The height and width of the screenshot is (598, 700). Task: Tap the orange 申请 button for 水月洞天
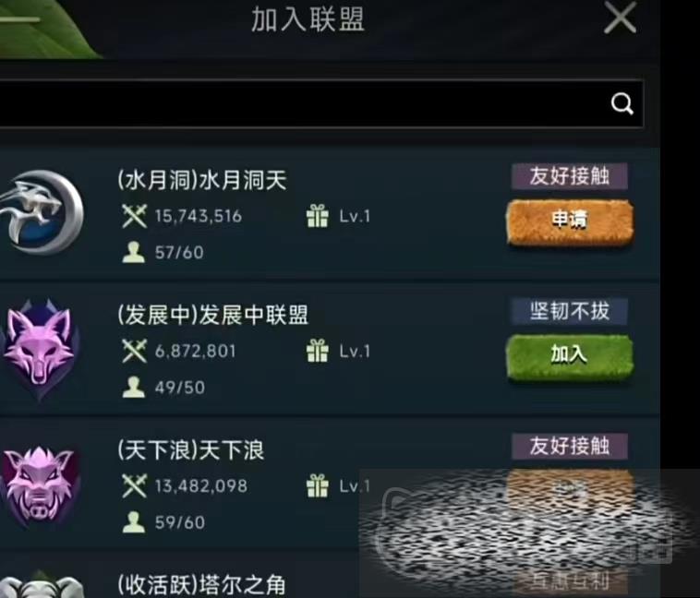[x=570, y=221]
